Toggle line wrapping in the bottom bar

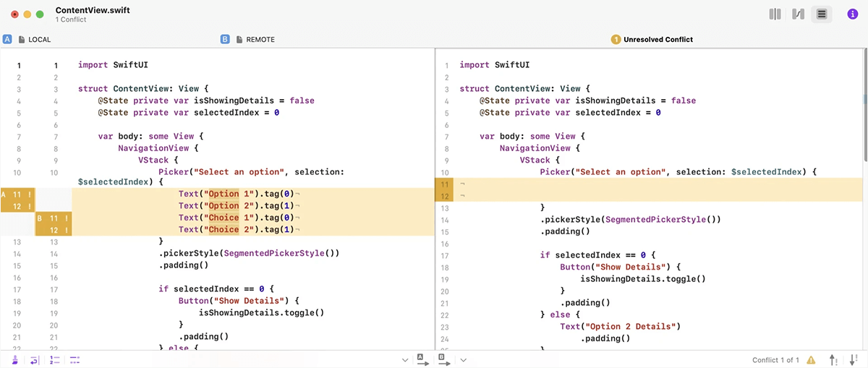click(35, 359)
